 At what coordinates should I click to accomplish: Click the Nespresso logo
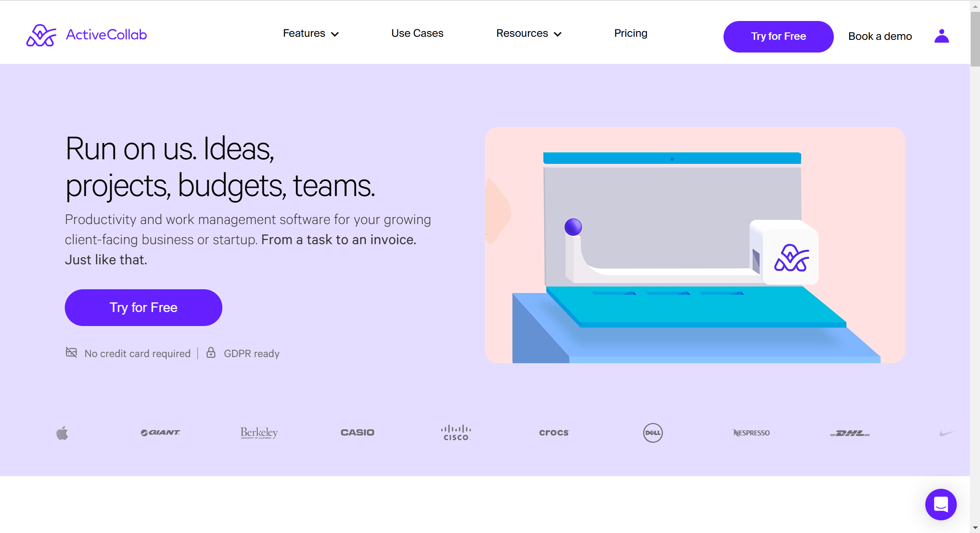(x=751, y=433)
